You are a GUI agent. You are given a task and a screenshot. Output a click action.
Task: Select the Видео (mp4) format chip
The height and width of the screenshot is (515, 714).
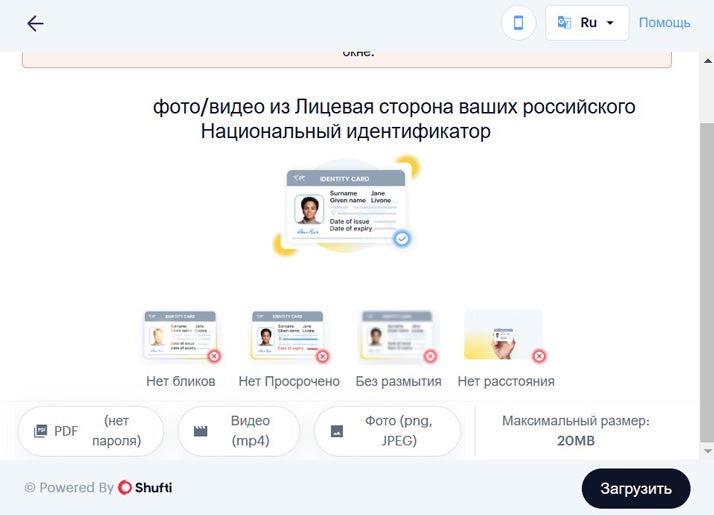coord(239,431)
